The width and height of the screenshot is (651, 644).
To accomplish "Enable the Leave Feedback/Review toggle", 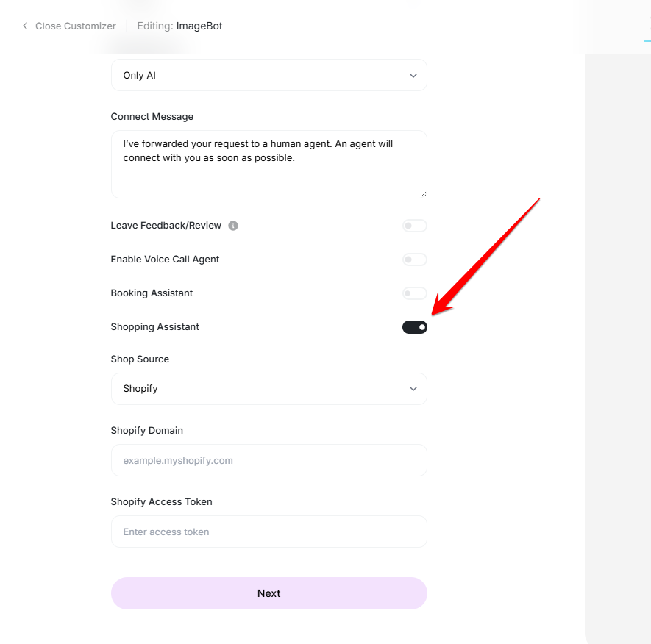I will (x=414, y=226).
